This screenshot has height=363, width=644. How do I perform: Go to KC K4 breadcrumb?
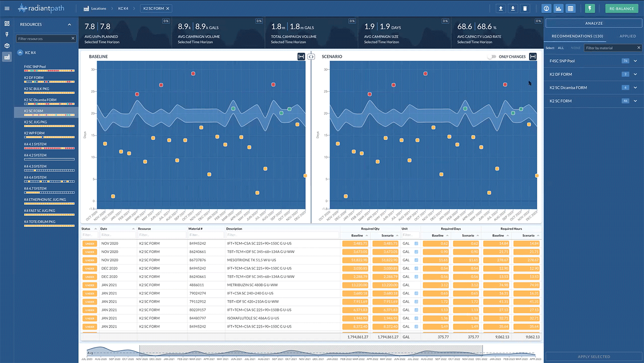pyautogui.click(x=123, y=8)
